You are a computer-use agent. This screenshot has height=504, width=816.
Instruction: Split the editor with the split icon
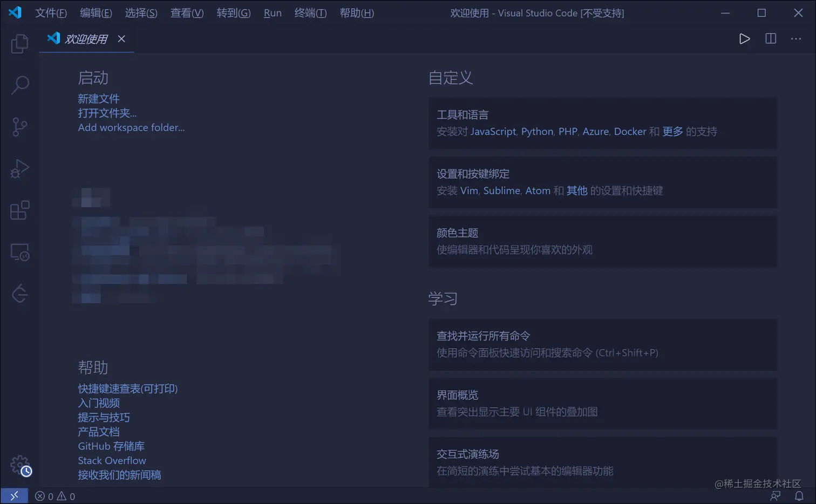(x=771, y=39)
